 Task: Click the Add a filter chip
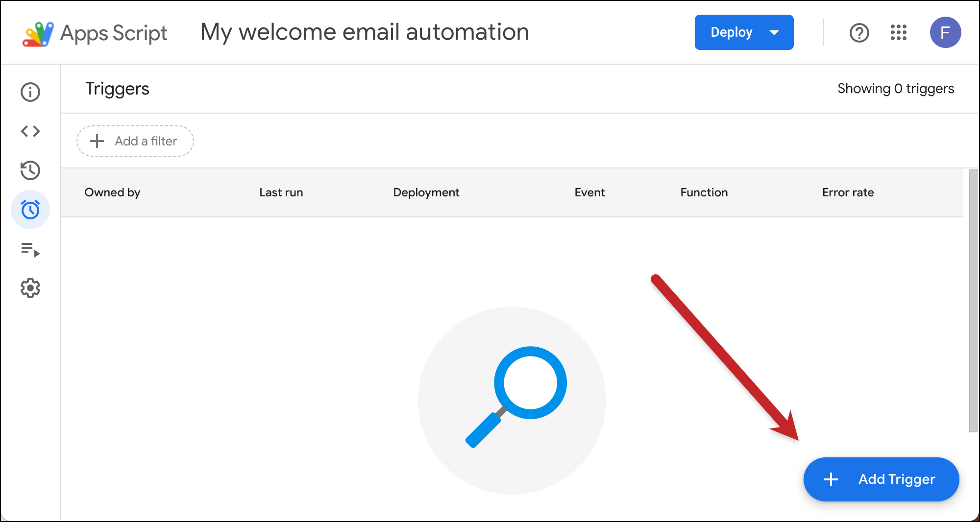tap(135, 141)
